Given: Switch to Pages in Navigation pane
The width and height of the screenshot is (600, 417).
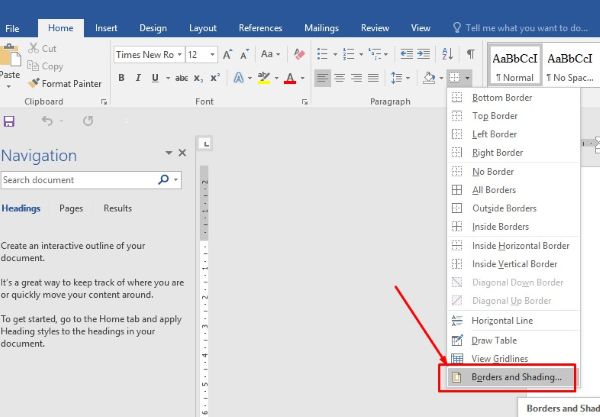Looking at the screenshot, I should [x=71, y=208].
